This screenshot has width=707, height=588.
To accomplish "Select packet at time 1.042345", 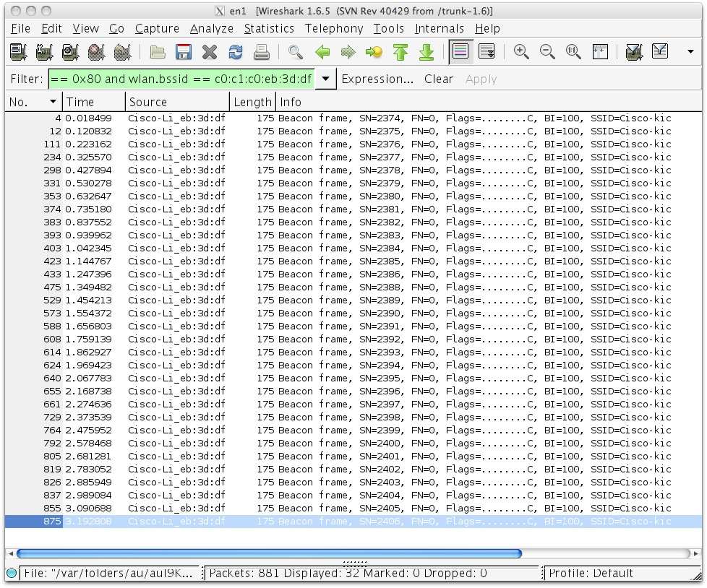I will click(x=353, y=248).
